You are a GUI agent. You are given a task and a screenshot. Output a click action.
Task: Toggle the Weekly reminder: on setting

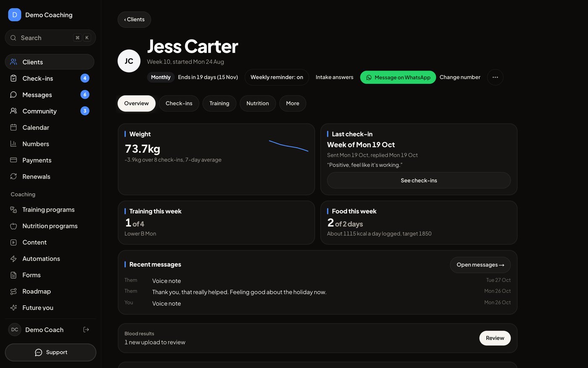[x=277, y=77]
